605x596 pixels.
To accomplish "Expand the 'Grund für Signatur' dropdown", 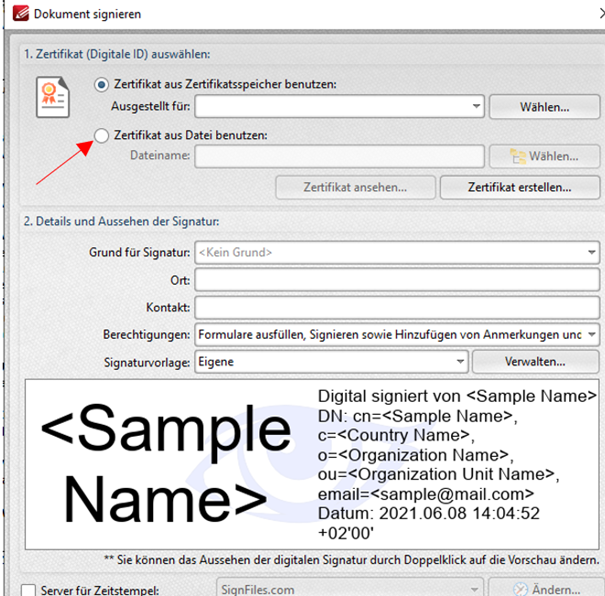I will (591, 253).
